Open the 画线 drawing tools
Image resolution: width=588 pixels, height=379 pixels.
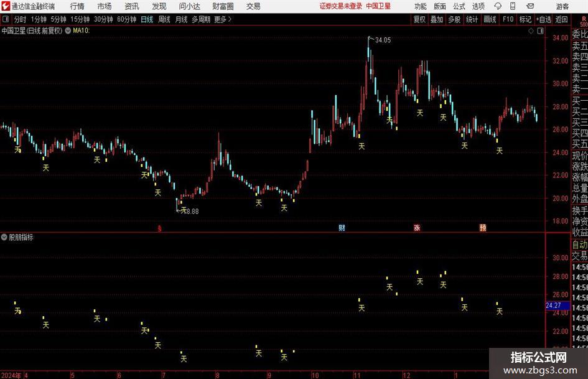coord(490,19)
